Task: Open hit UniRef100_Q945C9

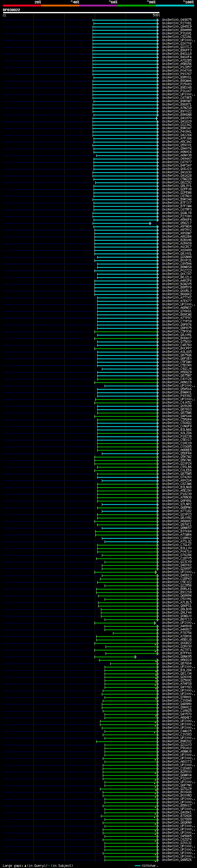Action: point(177,26)
